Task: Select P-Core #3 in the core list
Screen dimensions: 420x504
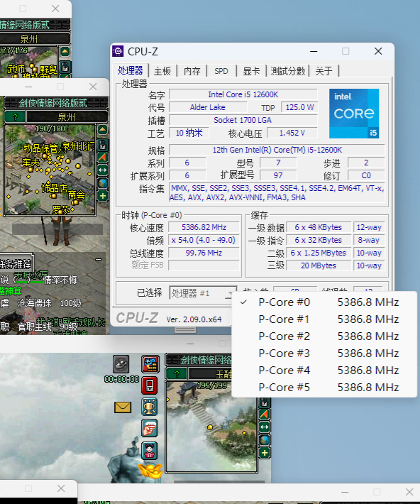Action: pos(324,354)
